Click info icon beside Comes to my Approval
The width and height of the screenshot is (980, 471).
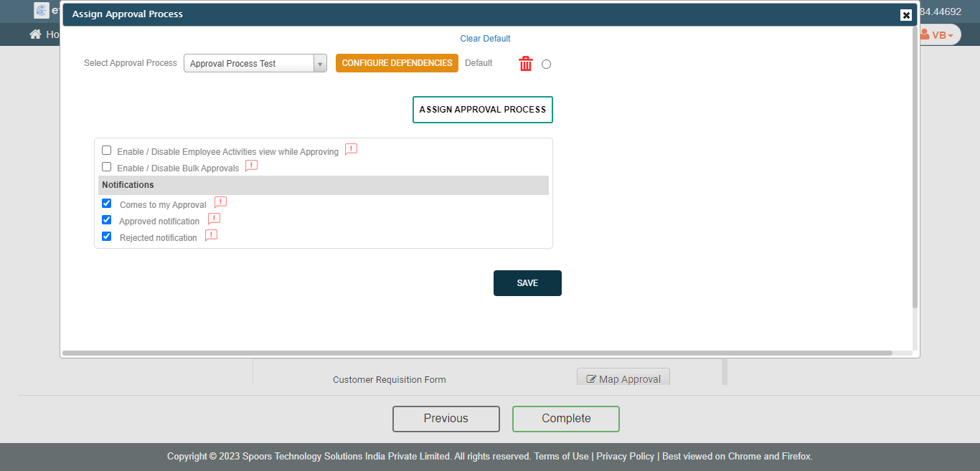[x=220, y=203]
